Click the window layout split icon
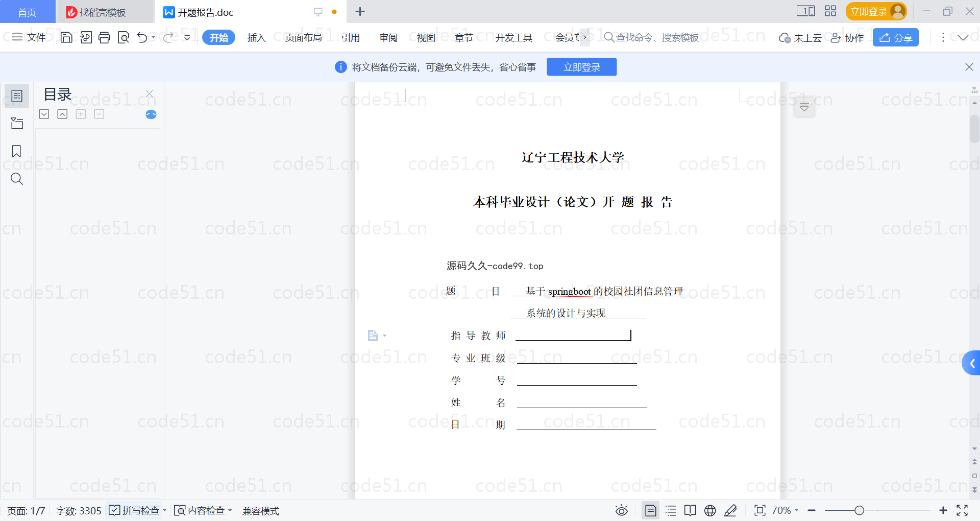This screenshot has width=980, height=521. click(x=805, y=11)
